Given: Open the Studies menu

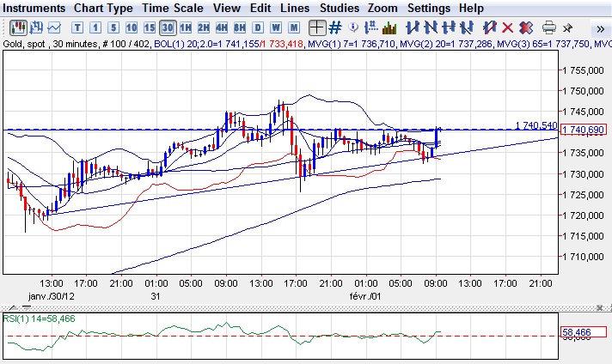Looking at the screenshot, I should 338,8.
